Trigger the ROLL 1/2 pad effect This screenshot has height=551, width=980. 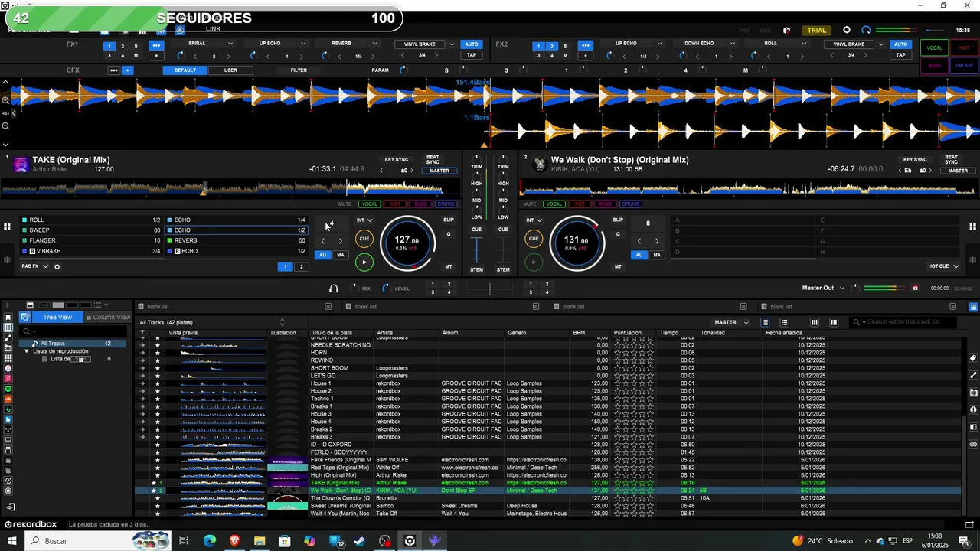pyautogui.click(x=92, y=220)
